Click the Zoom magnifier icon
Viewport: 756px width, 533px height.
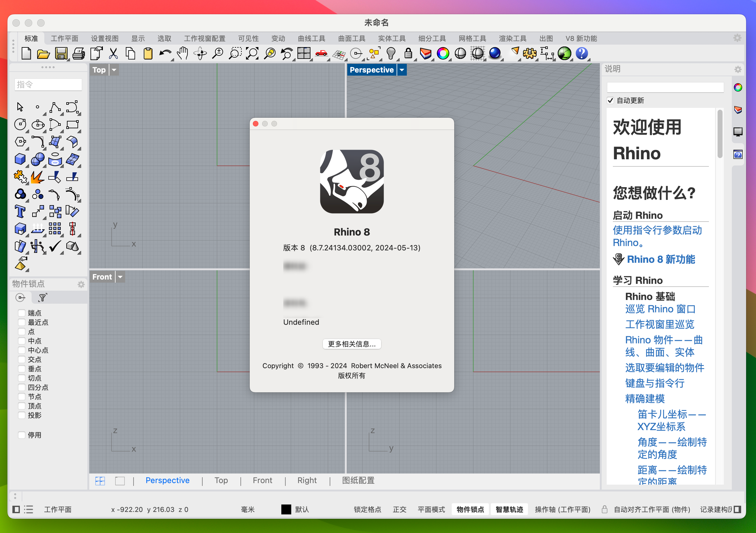coord(217,53)
